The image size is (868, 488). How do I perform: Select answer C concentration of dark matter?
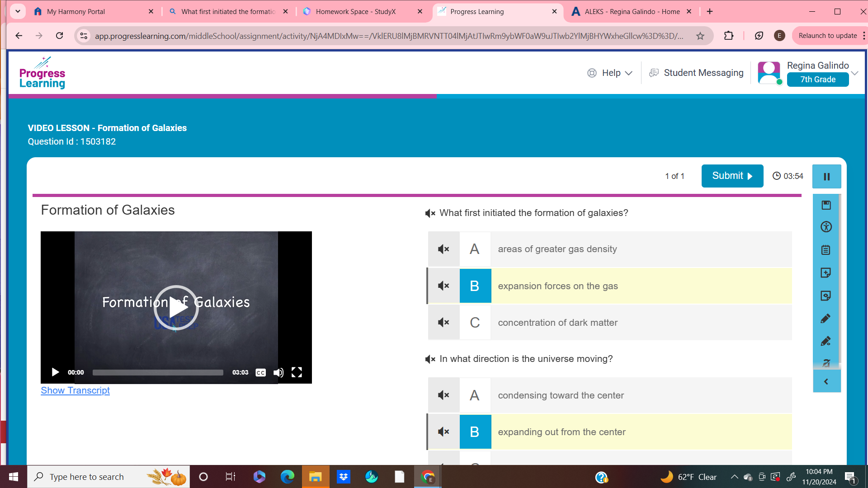pyautogui.click(x=609, y=323)
